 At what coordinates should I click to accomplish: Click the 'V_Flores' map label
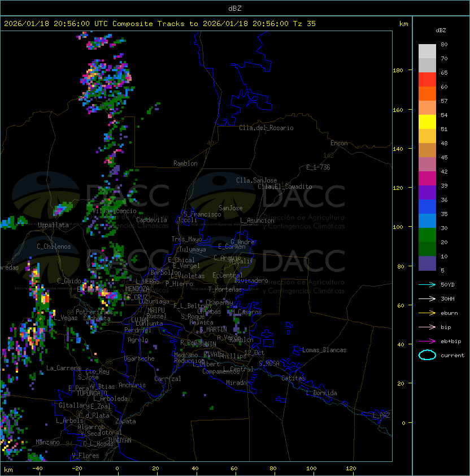click(x=85, y=456)
